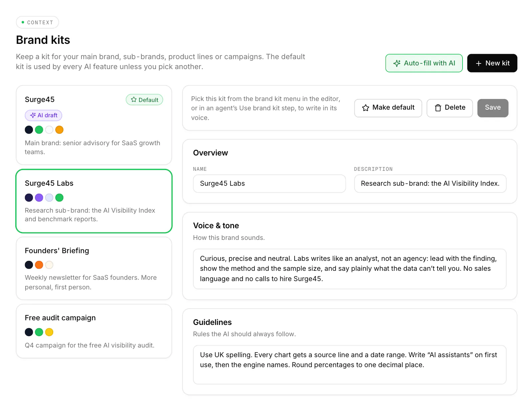Pick the purple swatch on Surge45 Labs
This screenshot has height=410, width=532.
pos(39,198)
